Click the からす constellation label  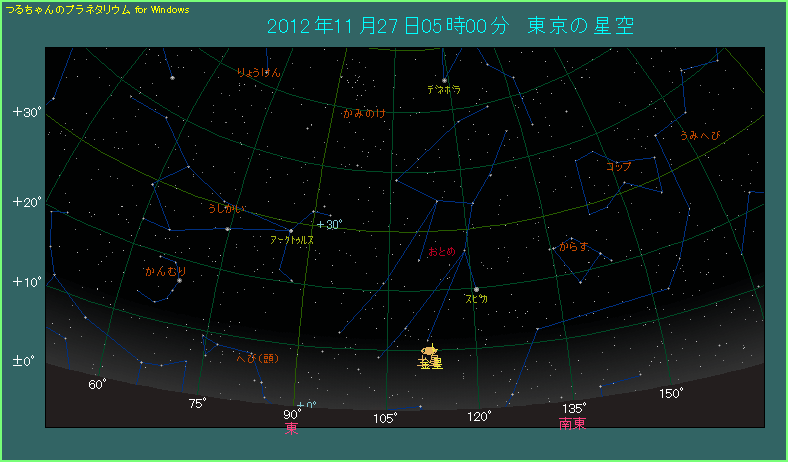574,246
